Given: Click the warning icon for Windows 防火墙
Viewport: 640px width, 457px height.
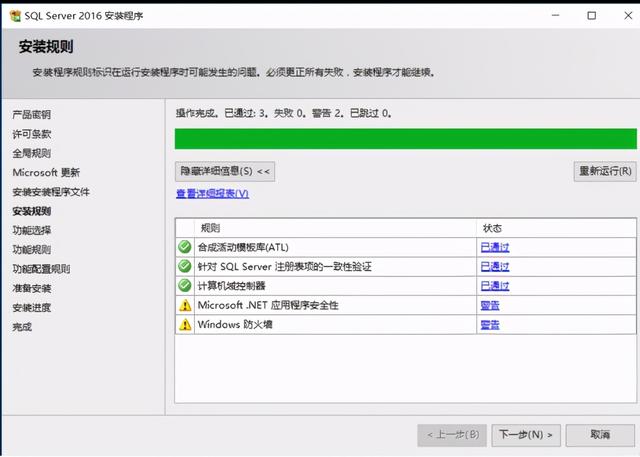Looking at the screenshot, I should coord(185,324).
